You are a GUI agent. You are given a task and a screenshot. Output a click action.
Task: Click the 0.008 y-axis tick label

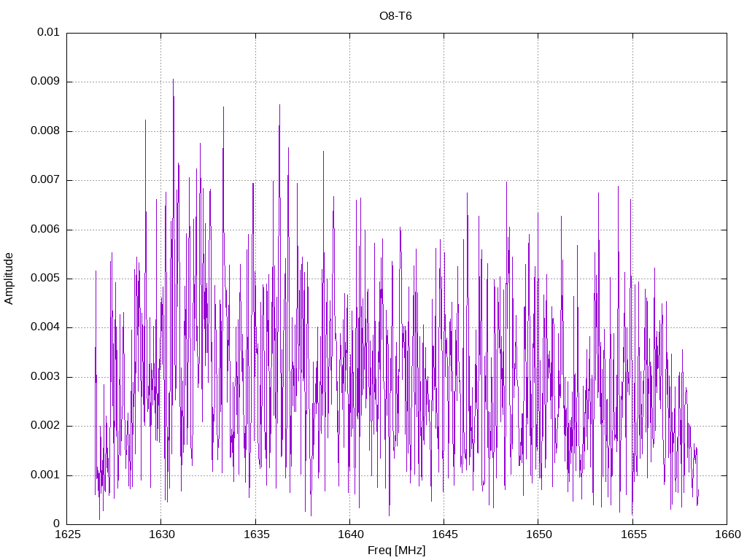tap(45, 131)
